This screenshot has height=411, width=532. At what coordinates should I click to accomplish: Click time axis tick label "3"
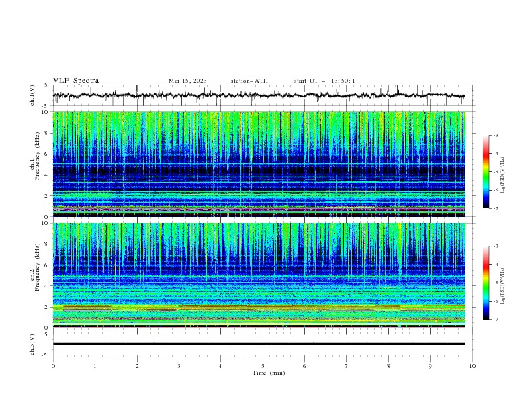179,366
